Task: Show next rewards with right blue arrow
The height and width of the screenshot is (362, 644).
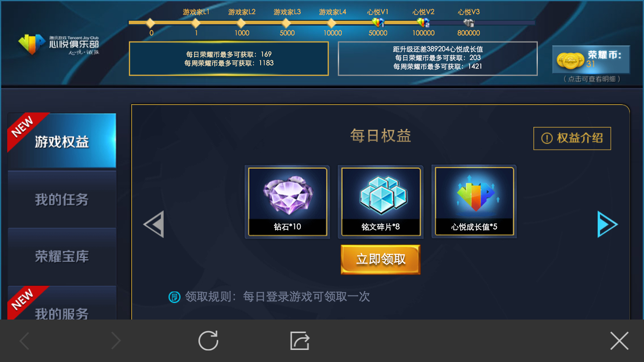Action: tap(607, 224)
